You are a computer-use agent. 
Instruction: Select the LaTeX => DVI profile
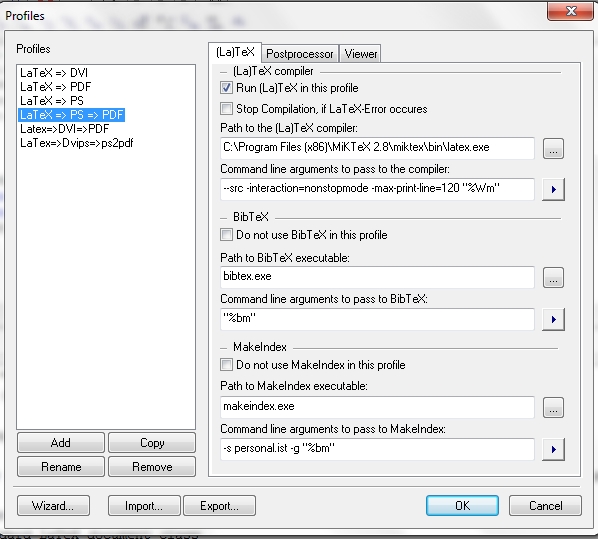(54, 72)
